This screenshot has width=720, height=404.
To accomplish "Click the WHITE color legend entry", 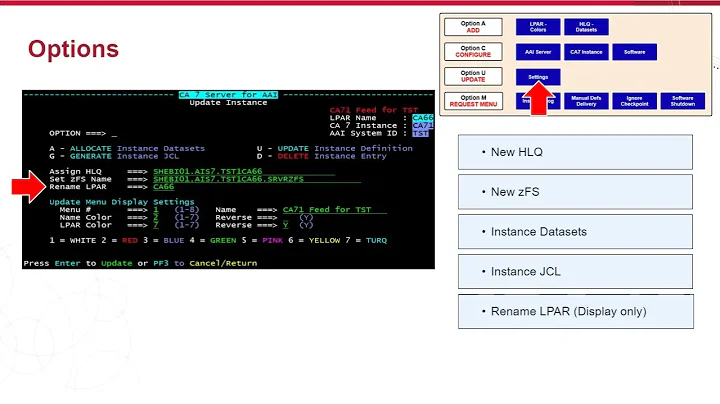I will [83, 241].
